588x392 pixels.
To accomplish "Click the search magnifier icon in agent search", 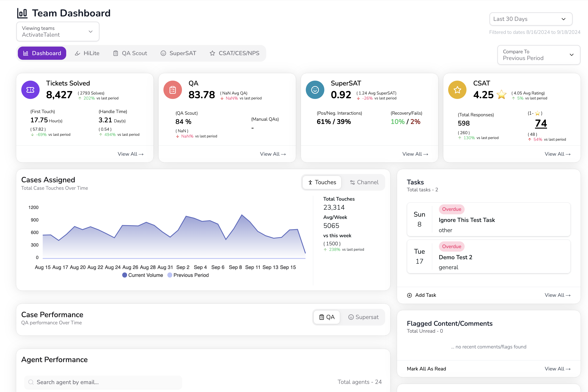I will coord(31,382).
